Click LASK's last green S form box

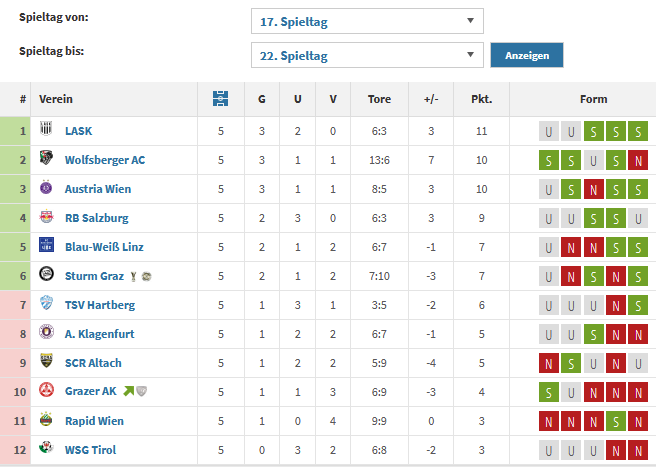(x=638, y=131)
